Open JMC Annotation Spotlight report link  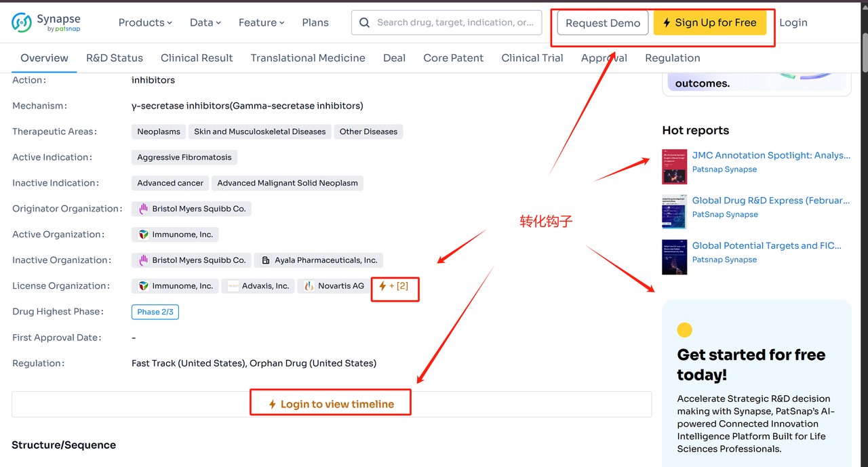click(771, 155)
